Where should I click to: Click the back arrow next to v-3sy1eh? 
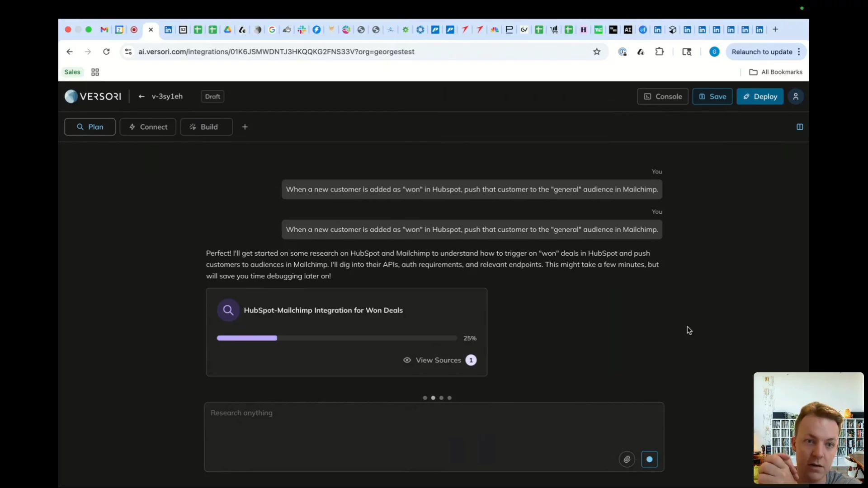pyautogui.click(x=142, y=97)
